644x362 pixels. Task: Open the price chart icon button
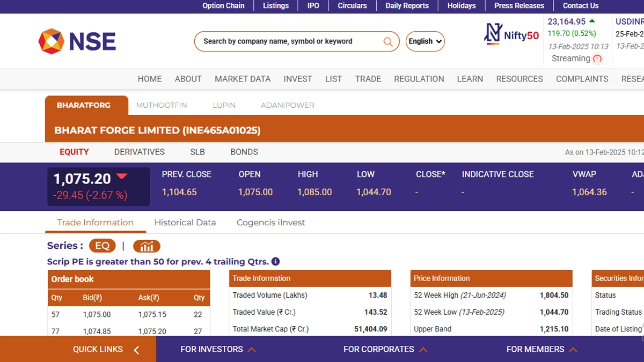147,246
